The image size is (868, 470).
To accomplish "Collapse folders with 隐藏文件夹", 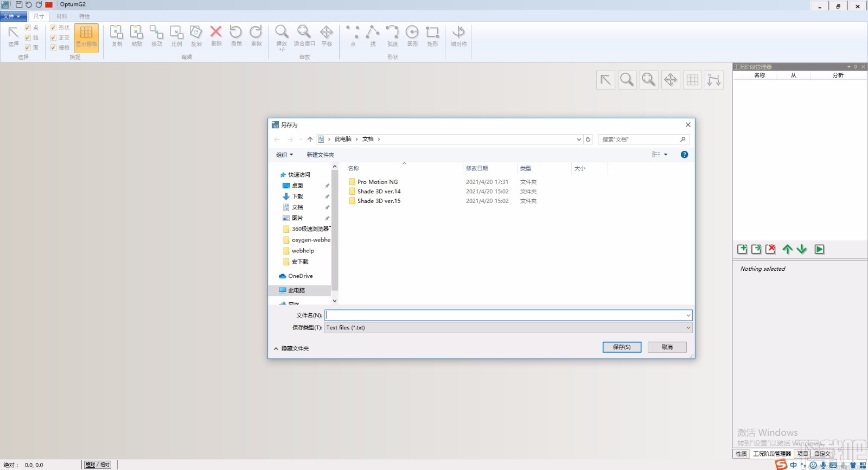I will pyautogui.click(x=291, y=348).
